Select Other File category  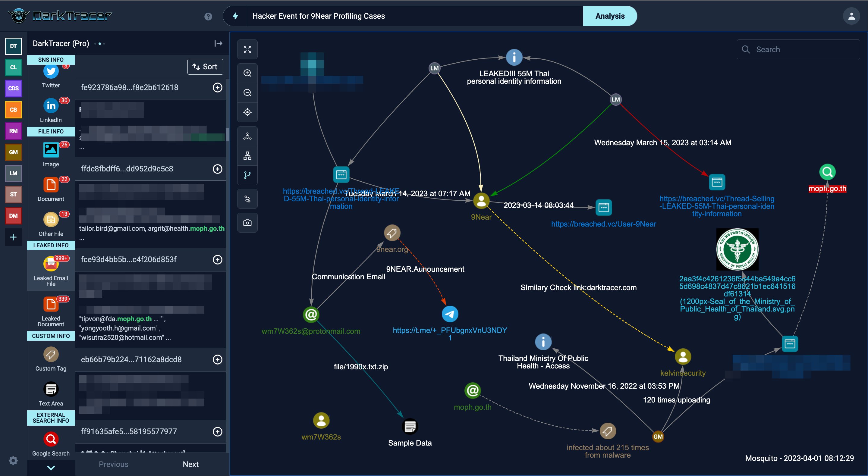51,224
